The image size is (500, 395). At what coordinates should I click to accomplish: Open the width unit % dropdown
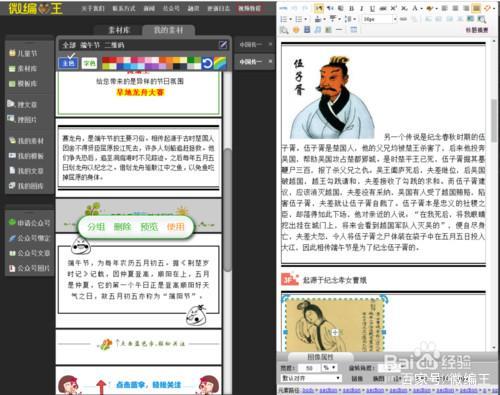coord(329,368)
